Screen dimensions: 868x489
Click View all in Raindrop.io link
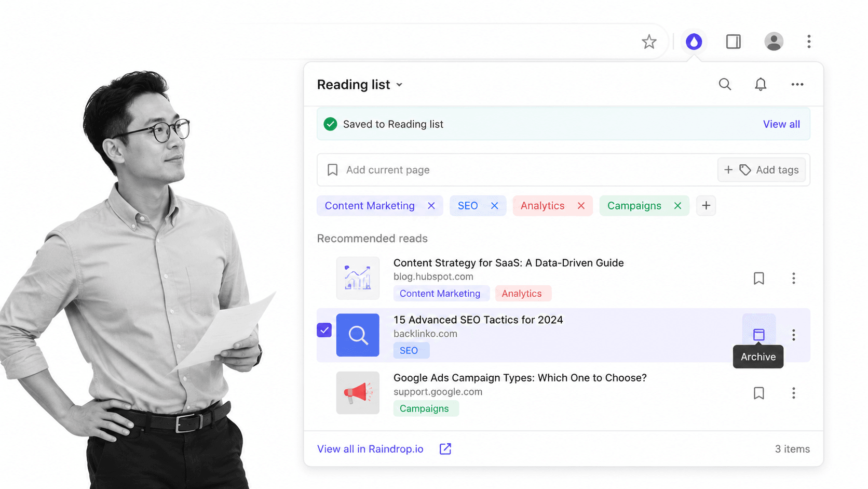pos(370,449)
